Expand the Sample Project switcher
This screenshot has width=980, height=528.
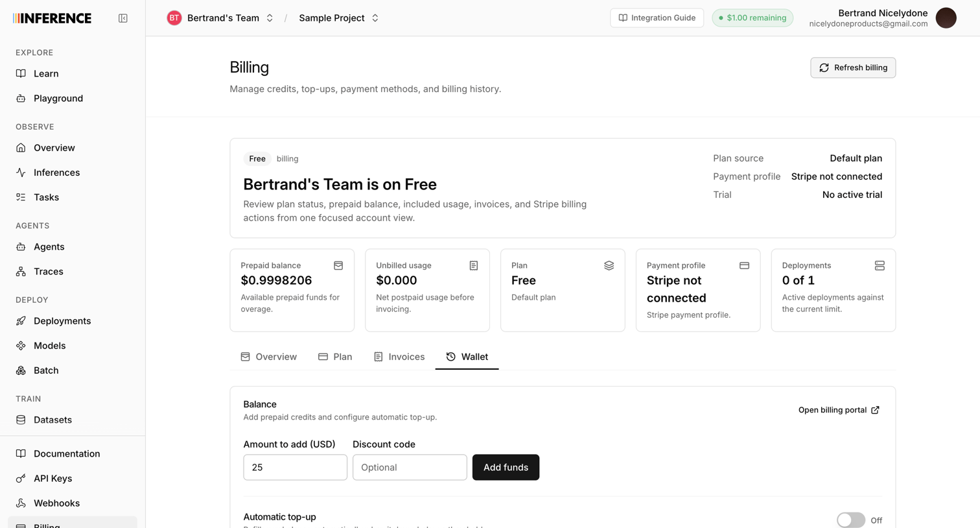(375, 18)
